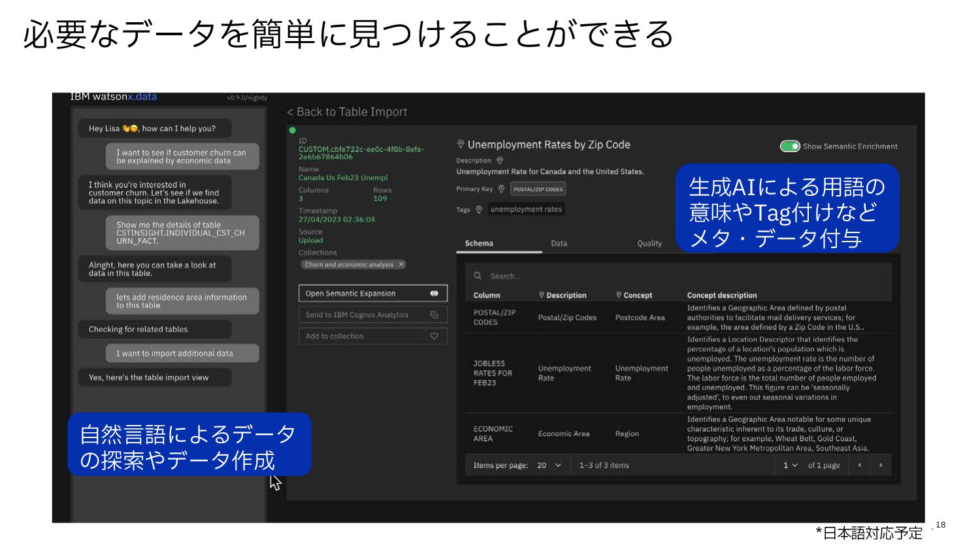
Task: Go to the next page of schema items
Action: coord(881,465)
